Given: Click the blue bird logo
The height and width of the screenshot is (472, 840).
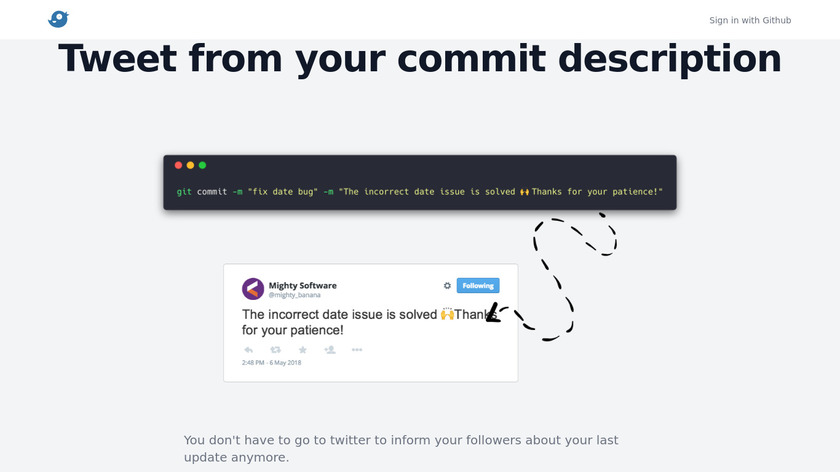Looking at the screenshot, I should tap(58, 19).
